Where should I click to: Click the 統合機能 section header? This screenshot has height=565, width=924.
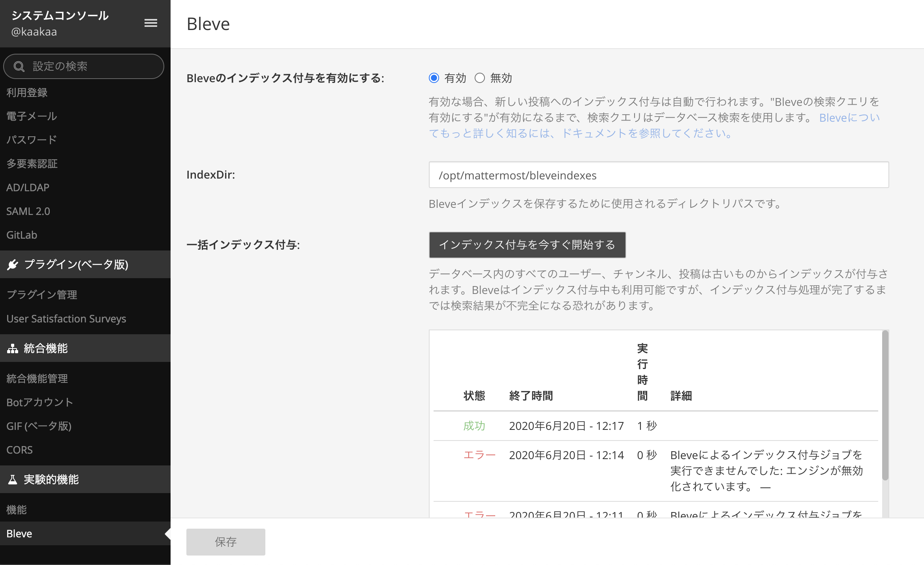point(85,348)
